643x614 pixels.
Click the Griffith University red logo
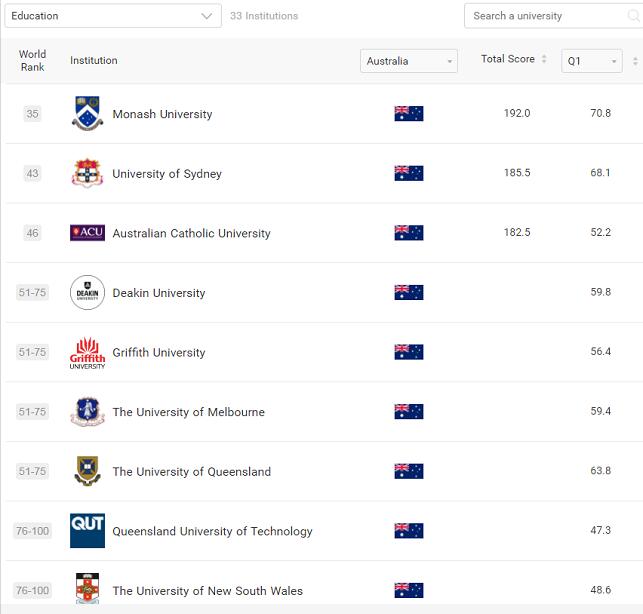[x=87, y=353]
